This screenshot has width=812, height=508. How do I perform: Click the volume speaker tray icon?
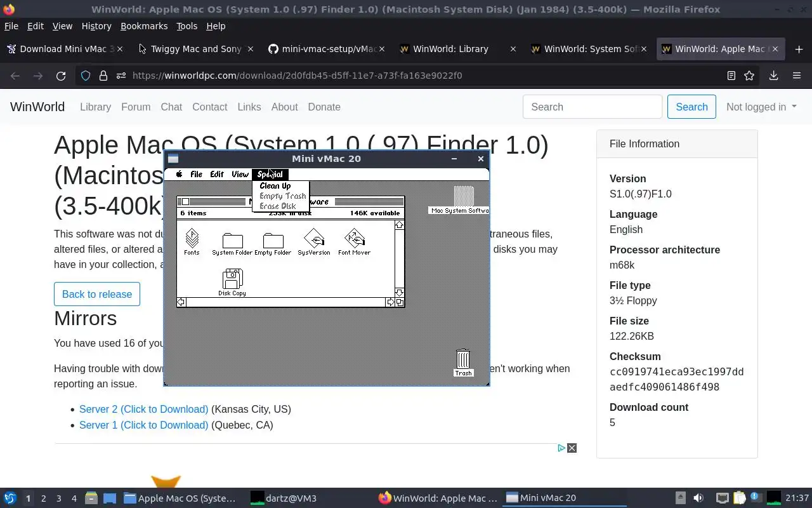698,498
